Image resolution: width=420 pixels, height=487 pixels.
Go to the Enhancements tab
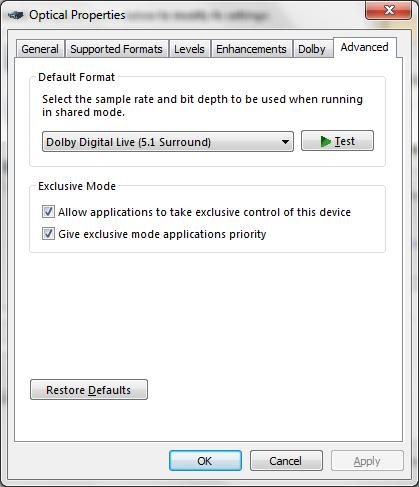tap(251, 49)
